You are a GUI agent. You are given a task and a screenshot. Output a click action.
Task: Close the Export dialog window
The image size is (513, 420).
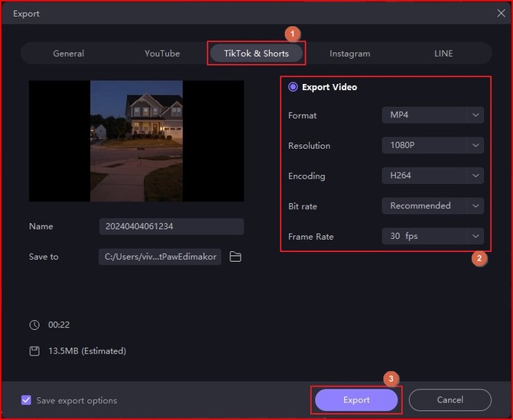point(502,13)
